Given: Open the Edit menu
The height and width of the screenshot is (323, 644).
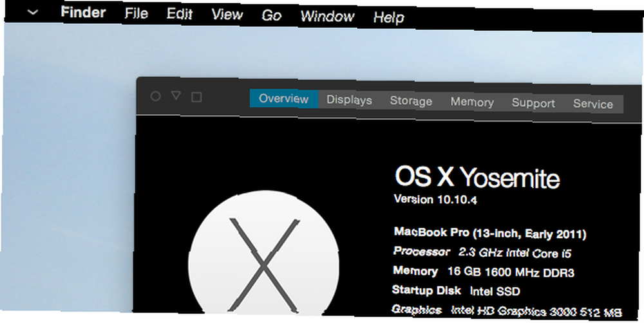Looking at the screenshot, I should coord(180,14).
